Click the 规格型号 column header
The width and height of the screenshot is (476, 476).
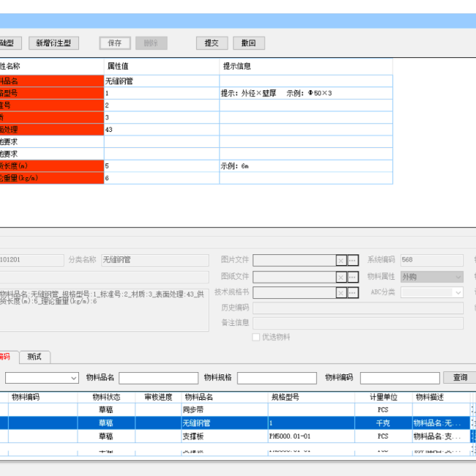pos(311,397)
